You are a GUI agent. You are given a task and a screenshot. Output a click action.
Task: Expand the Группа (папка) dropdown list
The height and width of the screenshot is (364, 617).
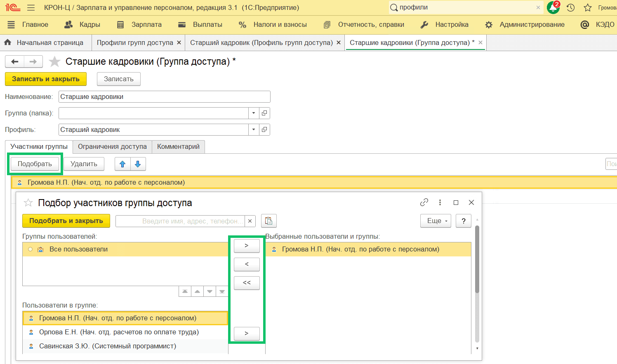click(254, 113)
